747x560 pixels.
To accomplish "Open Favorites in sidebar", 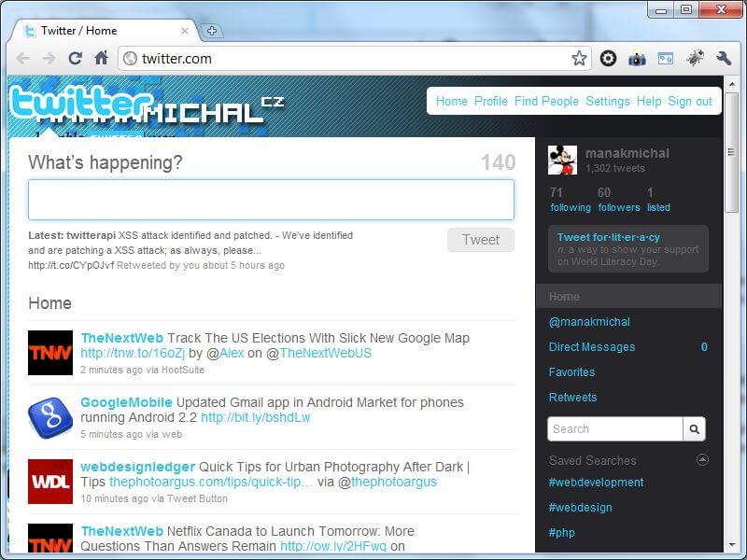I will pos(571,371).
